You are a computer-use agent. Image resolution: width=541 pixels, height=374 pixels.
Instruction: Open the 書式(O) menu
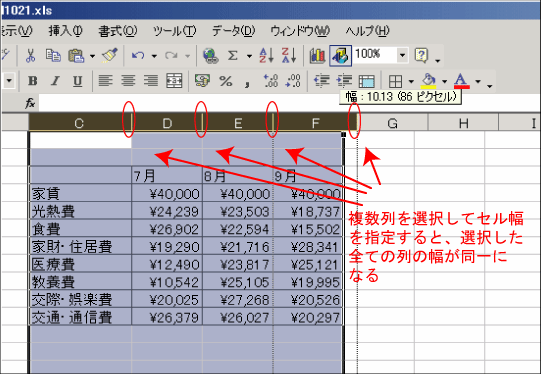coord(118,31)
